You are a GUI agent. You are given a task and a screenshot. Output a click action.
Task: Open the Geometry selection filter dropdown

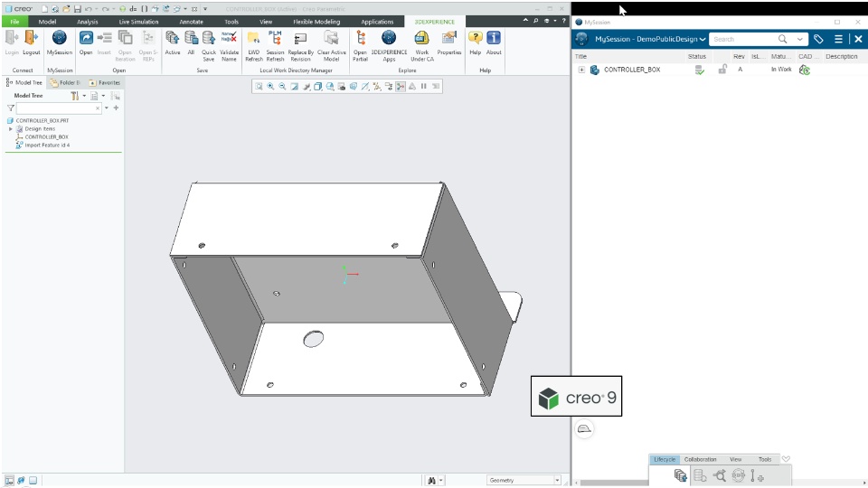pyautogui.click(x=524, y=480)
